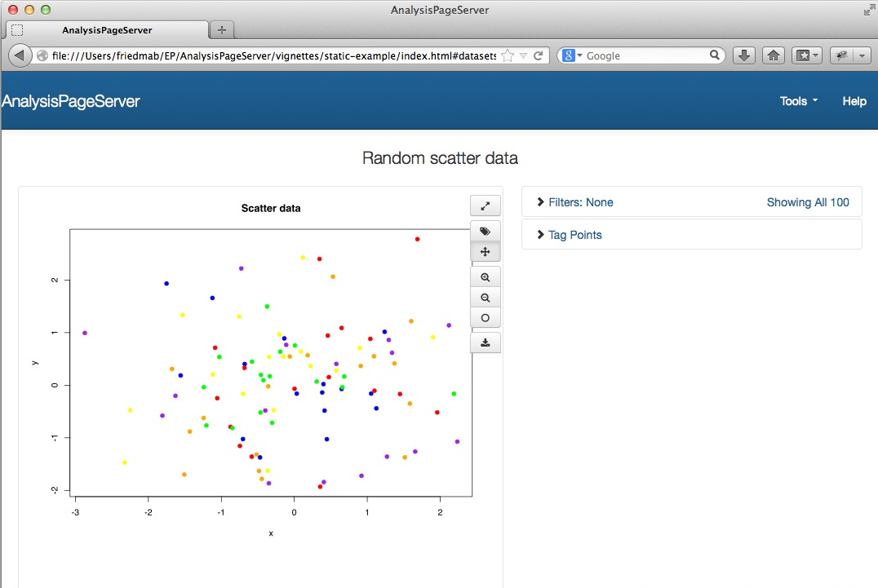Zoom out of the scatter plot
Image resolution: width=878 pixels, height=588 pixels.
point(486,298)
